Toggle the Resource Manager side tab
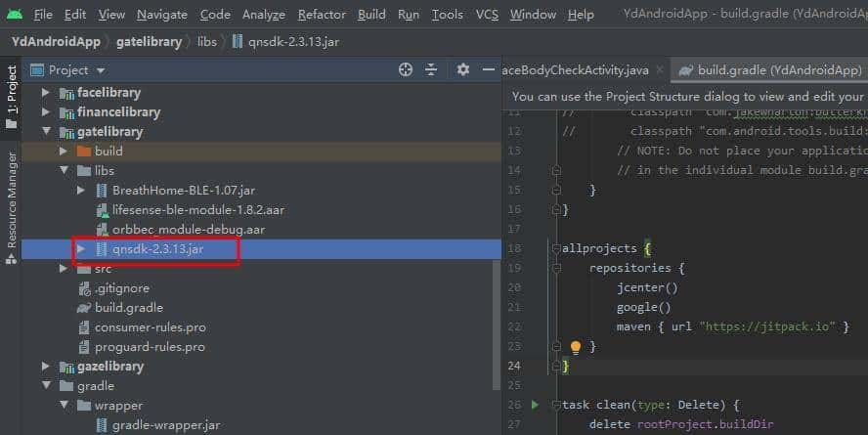Viewport: 868px width, 435px height. click(x=11, y=208)
